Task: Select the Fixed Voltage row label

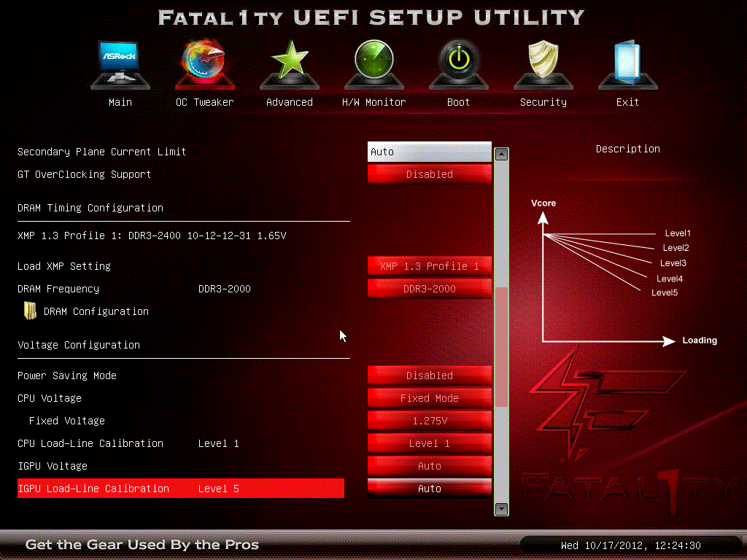Action: coord(66,421)
